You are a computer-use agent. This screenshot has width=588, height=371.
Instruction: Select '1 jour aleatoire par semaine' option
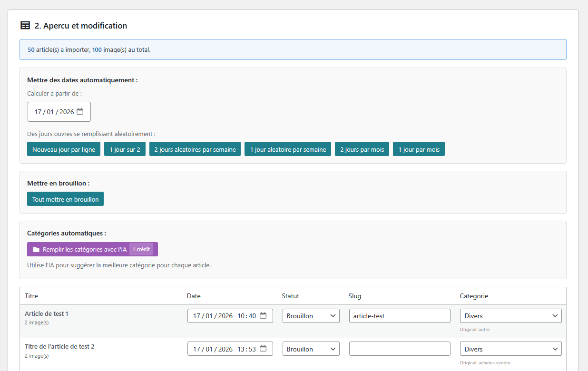288,149
